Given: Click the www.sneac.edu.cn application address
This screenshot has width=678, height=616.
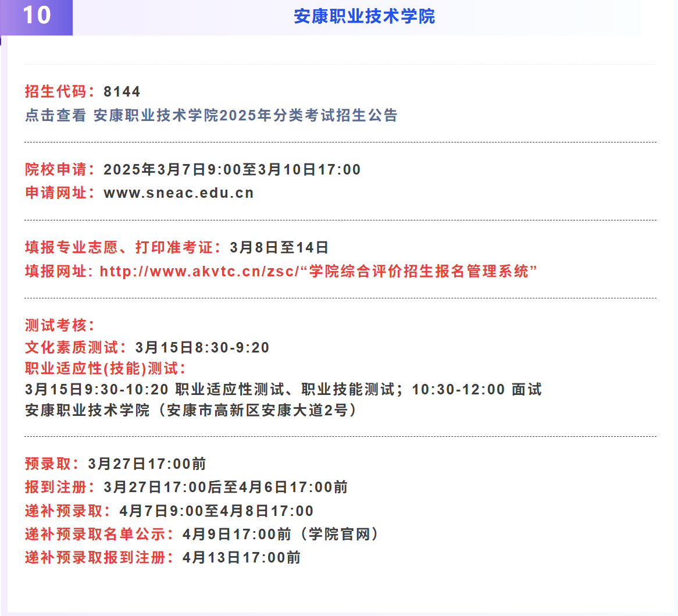Looking at the screenshot, I should tap(179, 193).
